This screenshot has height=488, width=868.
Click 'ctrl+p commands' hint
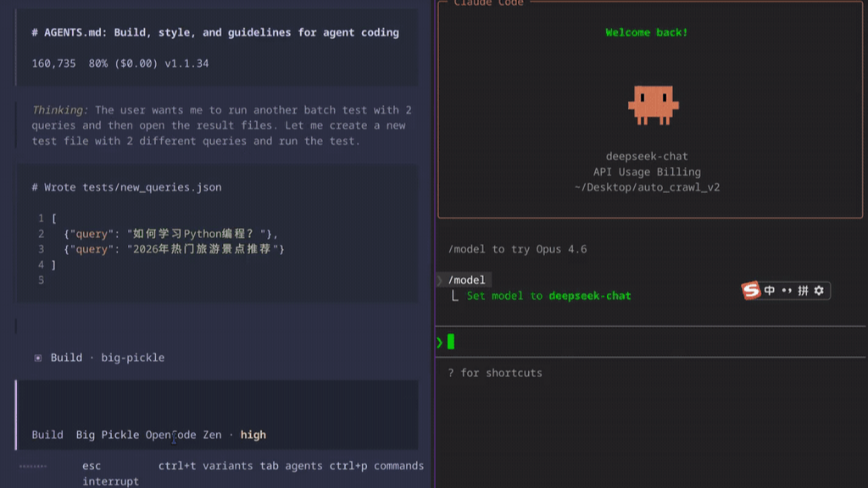click(x=376, y=466)
